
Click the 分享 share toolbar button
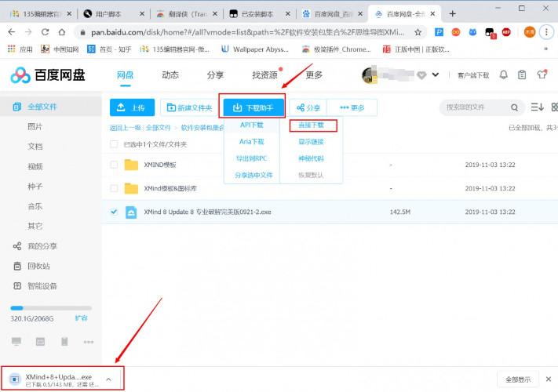pyautogui.click(x=308, y=107)
